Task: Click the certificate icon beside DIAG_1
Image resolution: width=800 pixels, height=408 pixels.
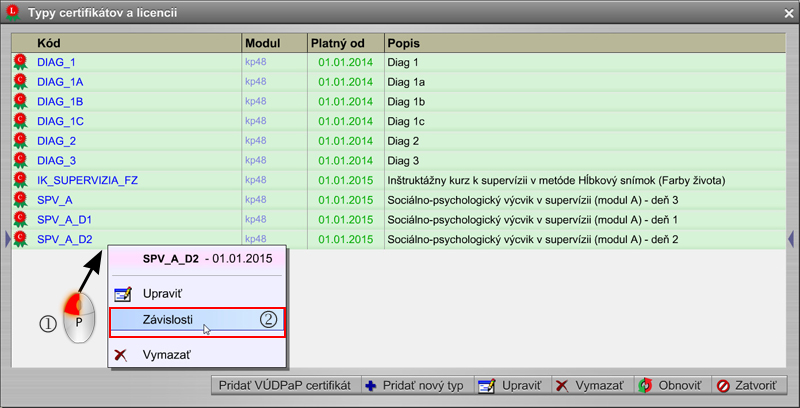Action: pyautogui.click(x=20, y=62)
